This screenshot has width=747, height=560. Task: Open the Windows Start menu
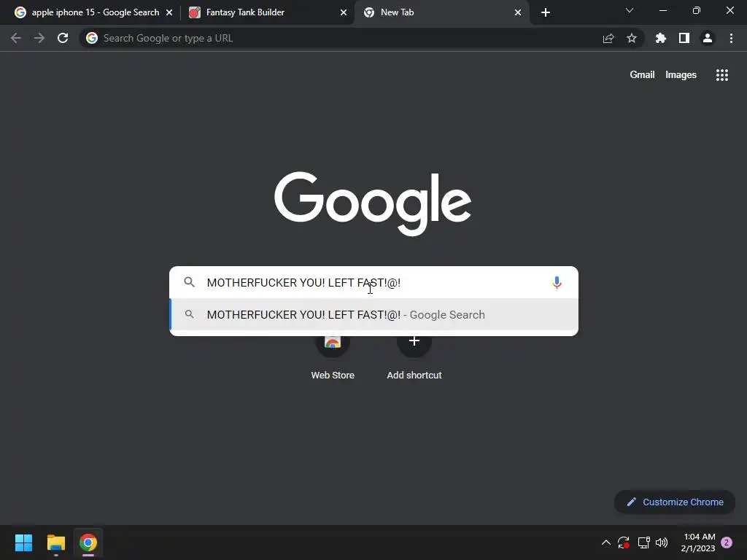point(23,542)
